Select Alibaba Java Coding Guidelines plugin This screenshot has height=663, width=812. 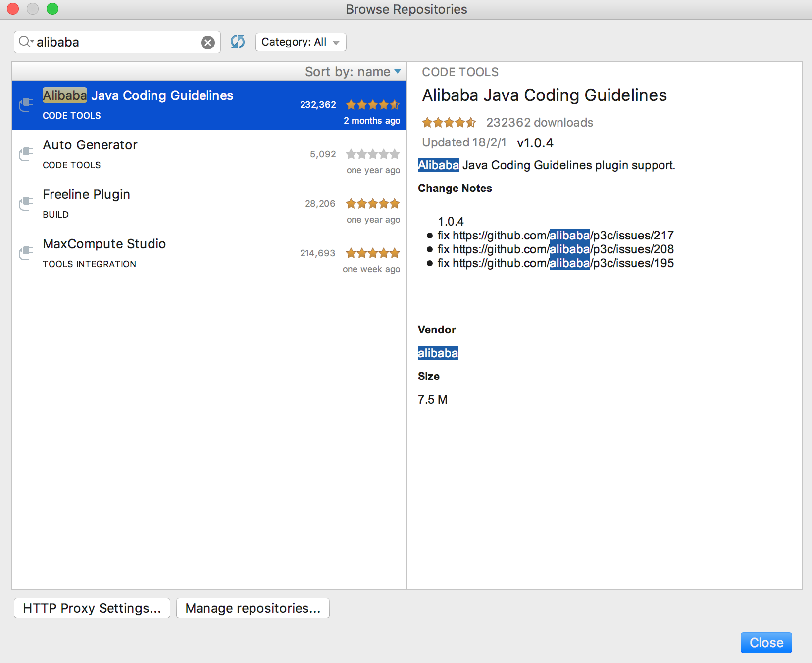coord(209,105)
